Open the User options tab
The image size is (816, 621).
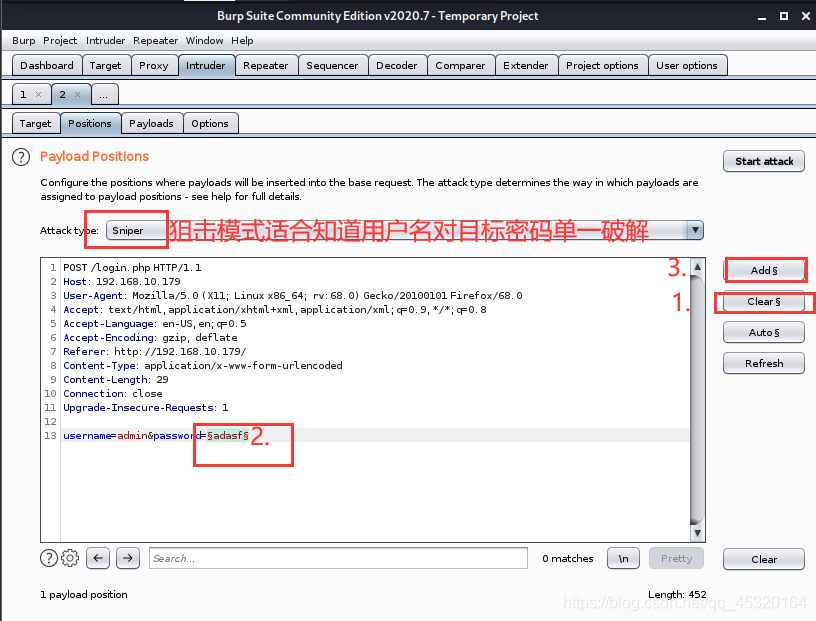[686, 66]
